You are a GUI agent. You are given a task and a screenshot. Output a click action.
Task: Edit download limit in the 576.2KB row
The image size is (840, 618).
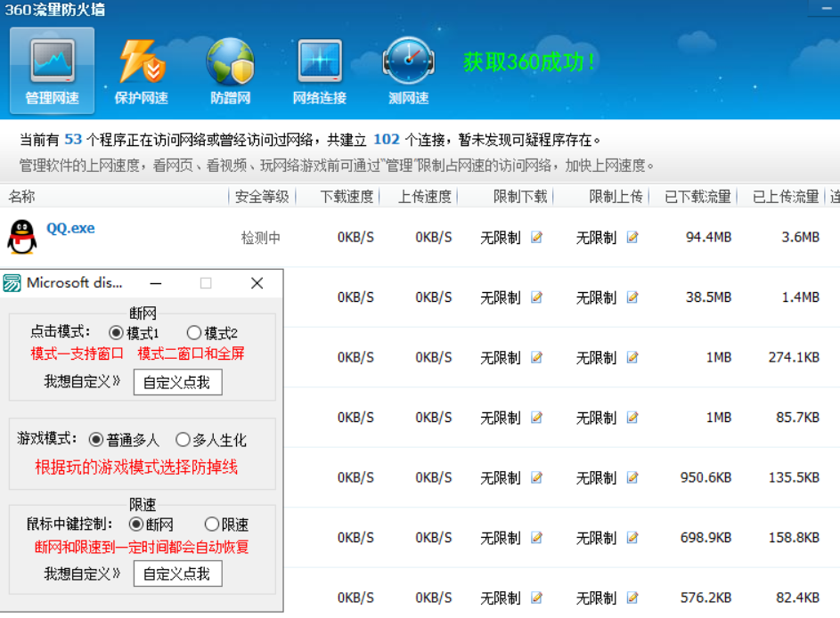tap(537, 598)
